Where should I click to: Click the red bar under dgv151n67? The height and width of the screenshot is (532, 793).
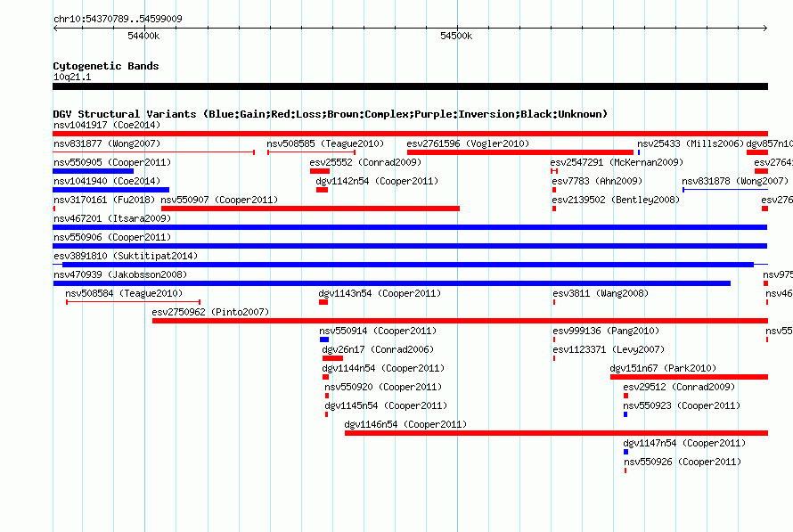(690, 377)
